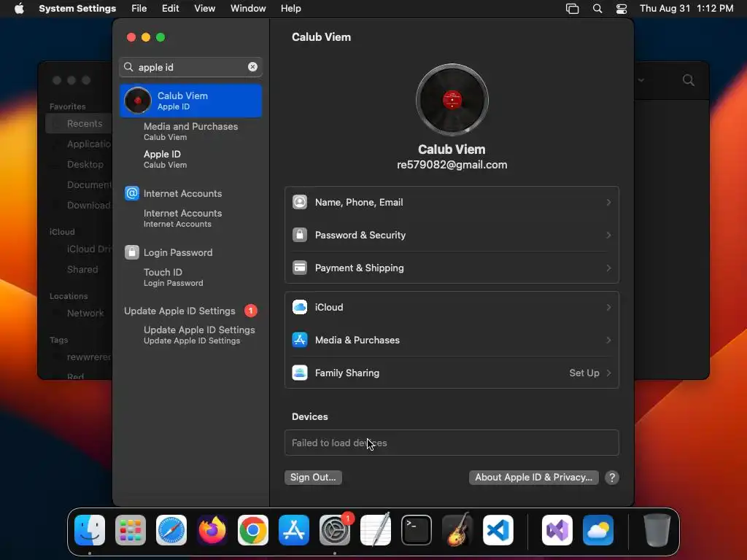Viewport: 747px width, 560px height.
Task: Open TextEdit from the Dock
Action: [376, 530]
